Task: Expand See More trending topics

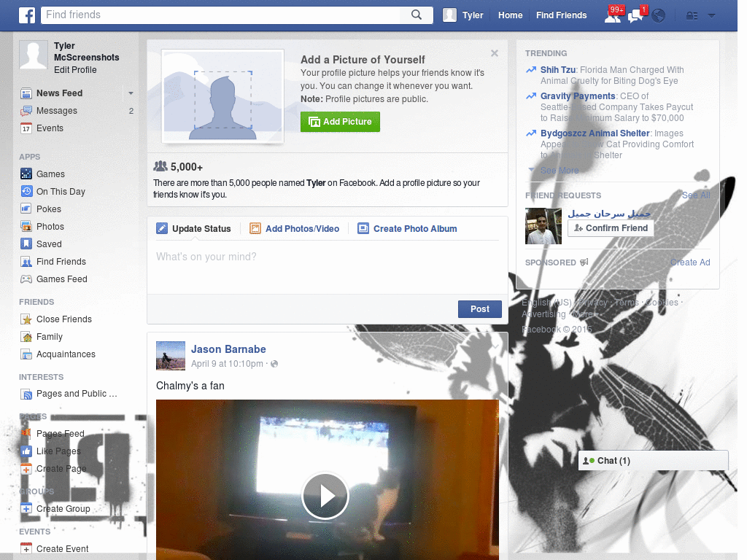Action: click(560, 171)
